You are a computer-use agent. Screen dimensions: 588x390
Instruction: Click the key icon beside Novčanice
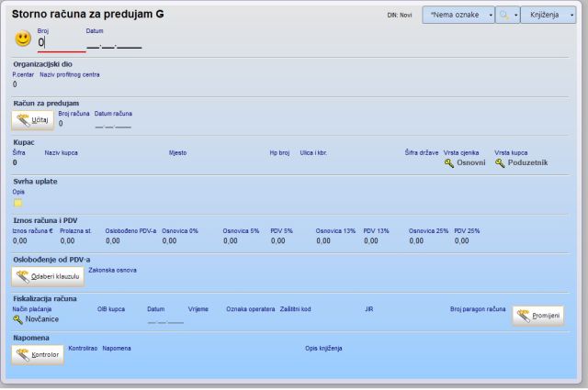17,319
